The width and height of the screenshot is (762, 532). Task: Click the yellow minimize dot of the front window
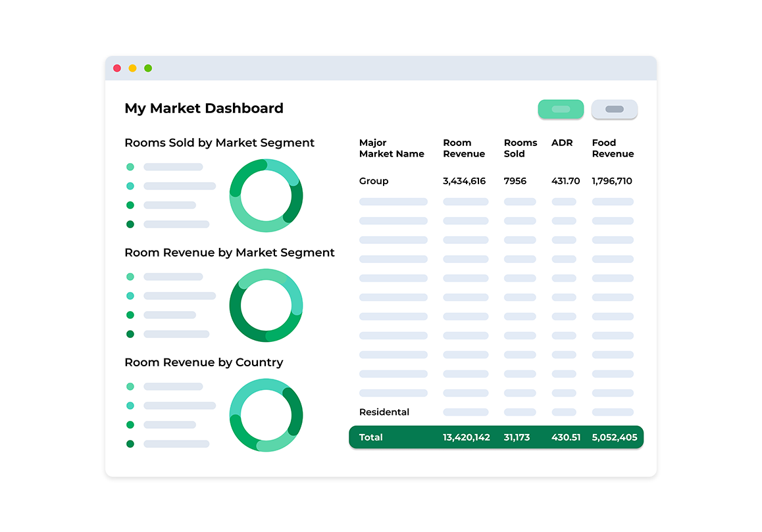point(132,68)
